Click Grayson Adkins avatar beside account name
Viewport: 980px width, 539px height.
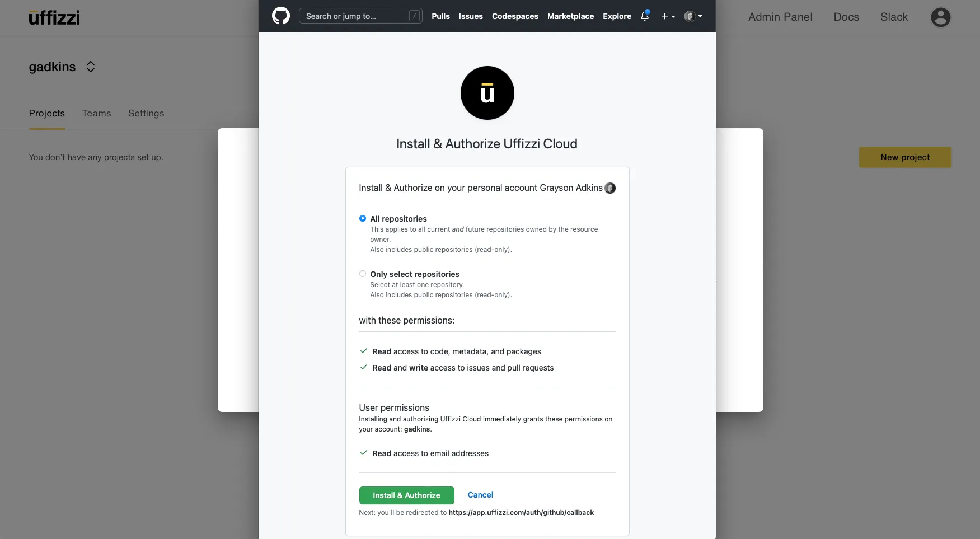click(x=610, y=188)
